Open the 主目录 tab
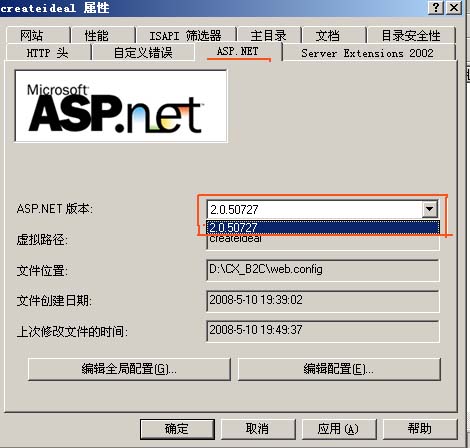The width and height of the screenshot is (470, 448). click(x=269, y=35)
